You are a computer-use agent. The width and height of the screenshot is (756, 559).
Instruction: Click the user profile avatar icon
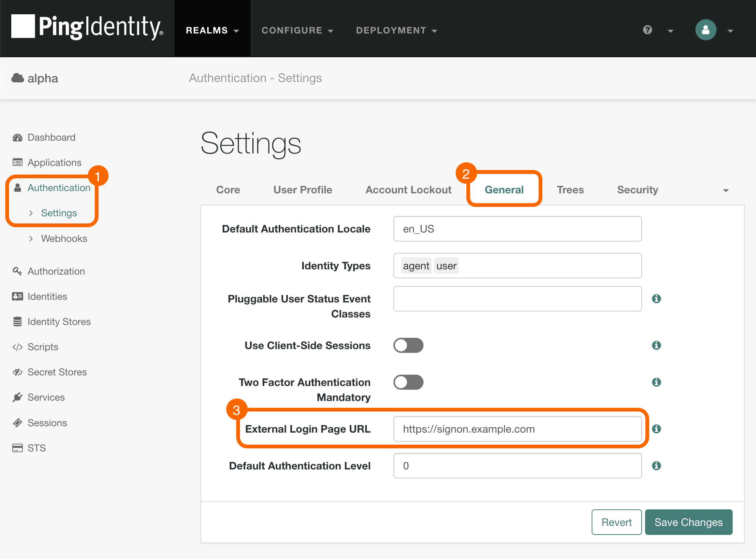pyautogui.click(x=706, y=30)
